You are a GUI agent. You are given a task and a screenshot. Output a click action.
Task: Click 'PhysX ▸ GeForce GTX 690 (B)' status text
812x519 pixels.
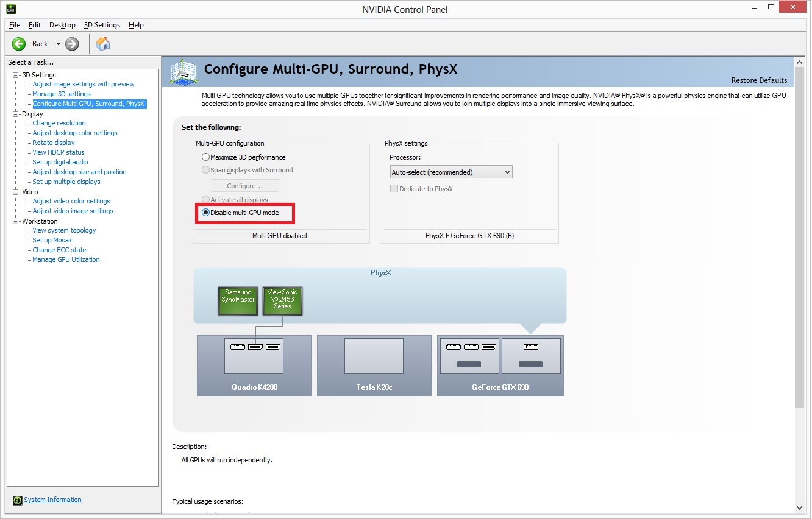[x=469, y=236]
